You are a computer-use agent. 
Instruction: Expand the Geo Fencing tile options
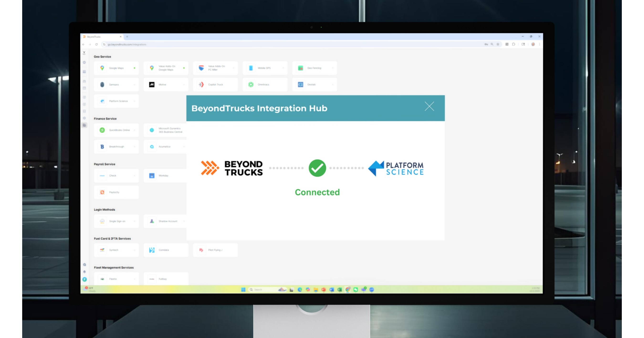pos(333,68)
